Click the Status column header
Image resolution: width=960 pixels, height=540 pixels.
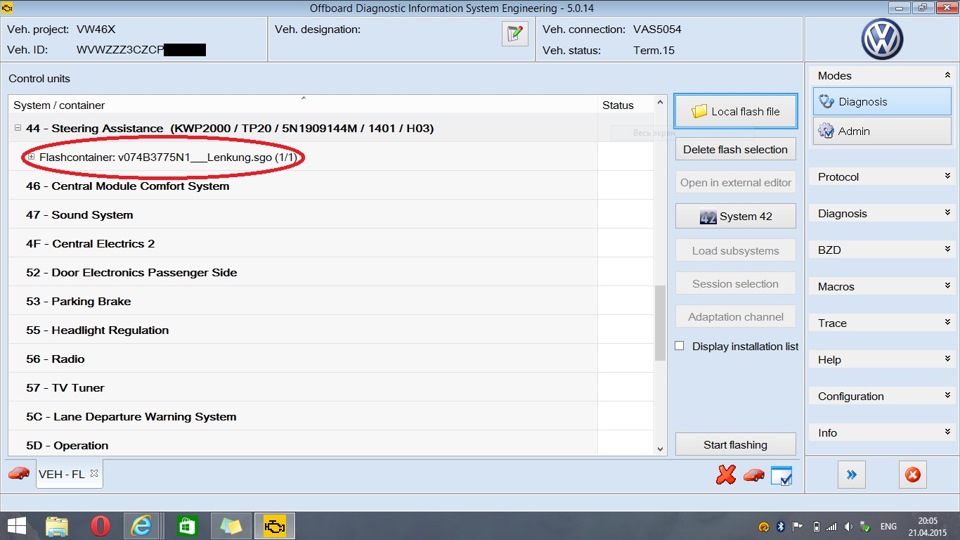click(x=625, y=105)
